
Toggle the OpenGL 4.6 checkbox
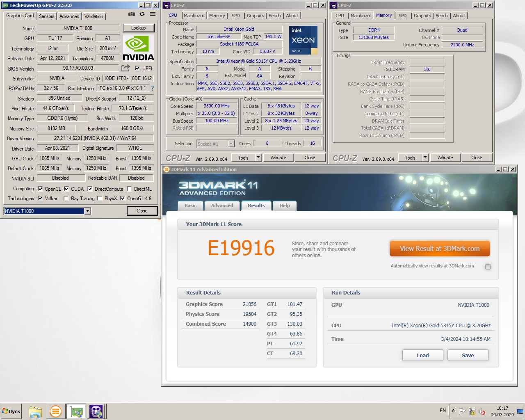pyautogui.click(x=122, y=199)
